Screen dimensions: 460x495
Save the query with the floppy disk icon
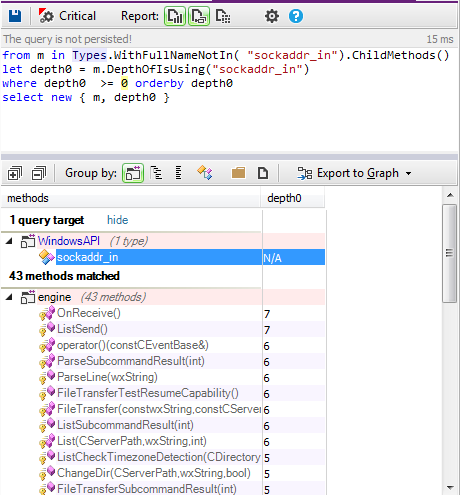(15, 16)
